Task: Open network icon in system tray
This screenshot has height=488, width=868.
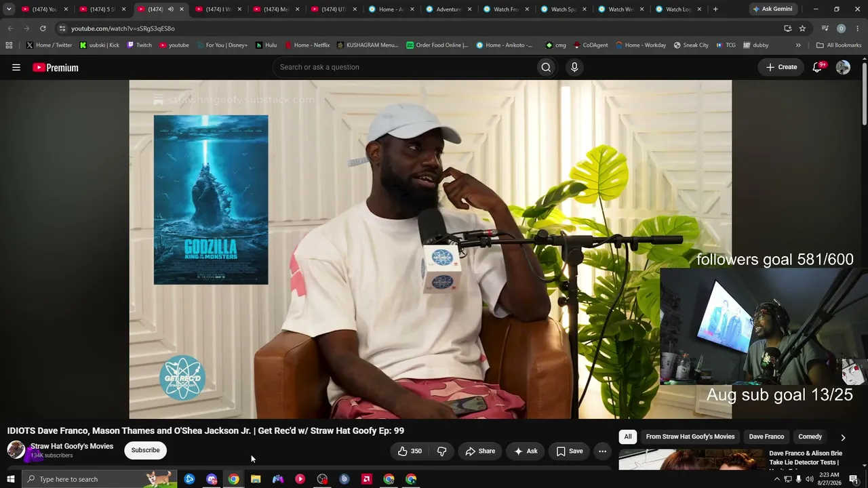Action: coord(787,479)
